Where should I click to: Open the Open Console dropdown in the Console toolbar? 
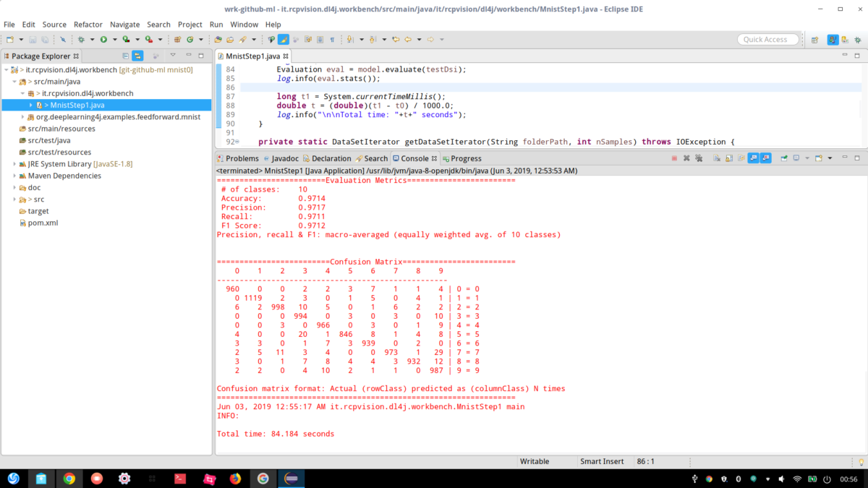coord(829,158)
